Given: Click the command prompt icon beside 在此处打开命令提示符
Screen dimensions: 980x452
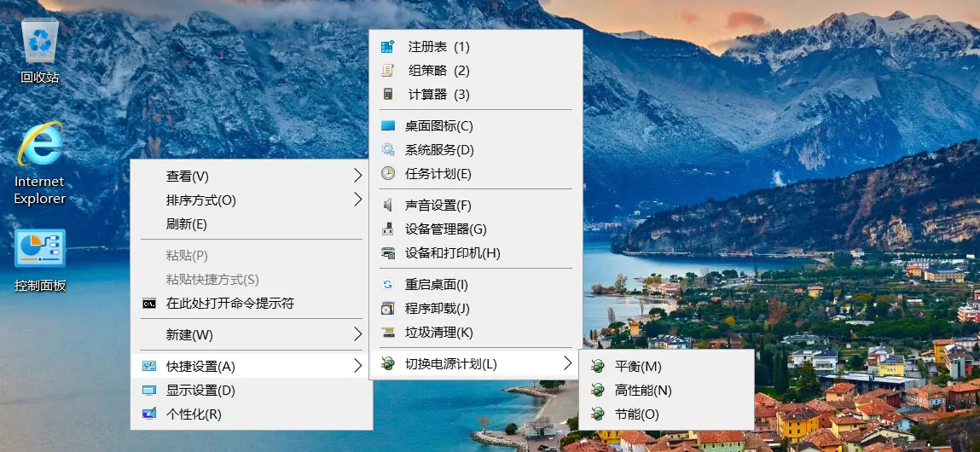Looking at the screenshot, I should (x=149, y=304).
